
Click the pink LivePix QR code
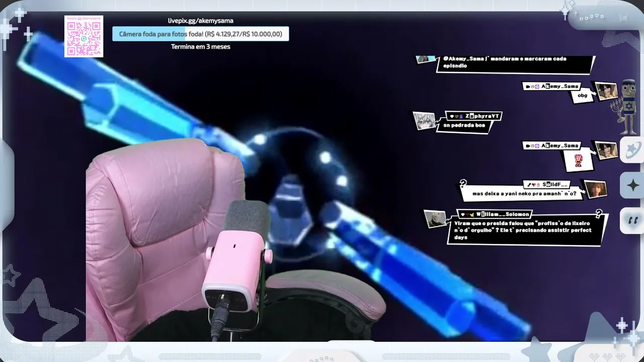pyautogui.click(x=84, y=36)
